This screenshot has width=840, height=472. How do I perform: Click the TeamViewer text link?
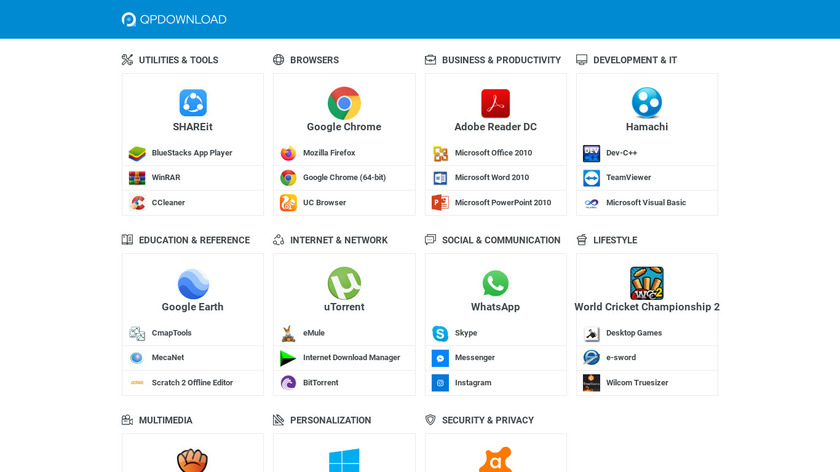click(x=628, y=177)
